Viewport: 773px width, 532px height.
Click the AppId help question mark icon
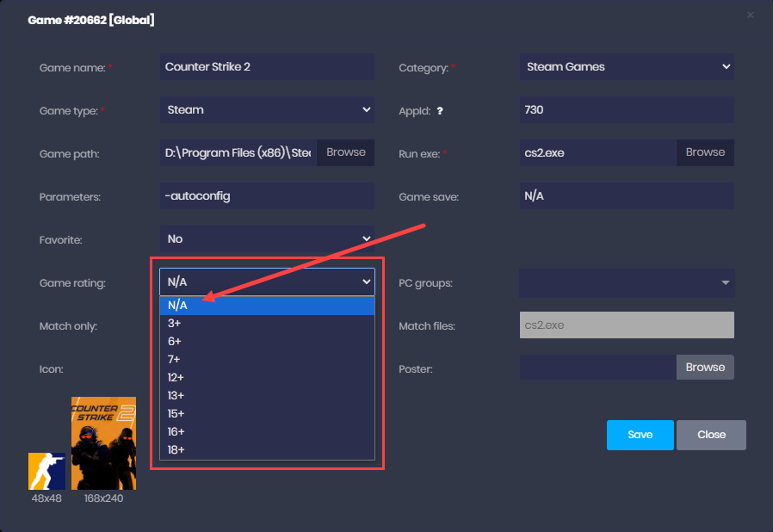(440, 111)
